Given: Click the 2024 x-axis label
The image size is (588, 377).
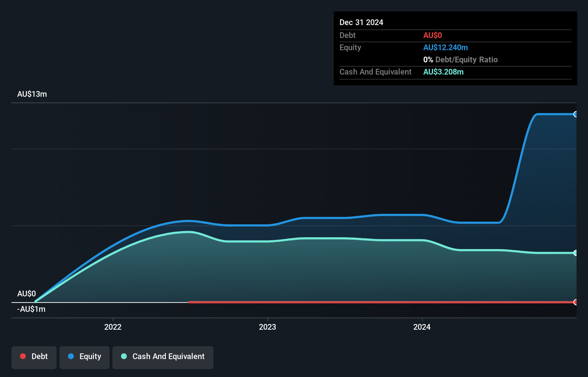Looking at the screenshot, I should click(x=422, y=327).
